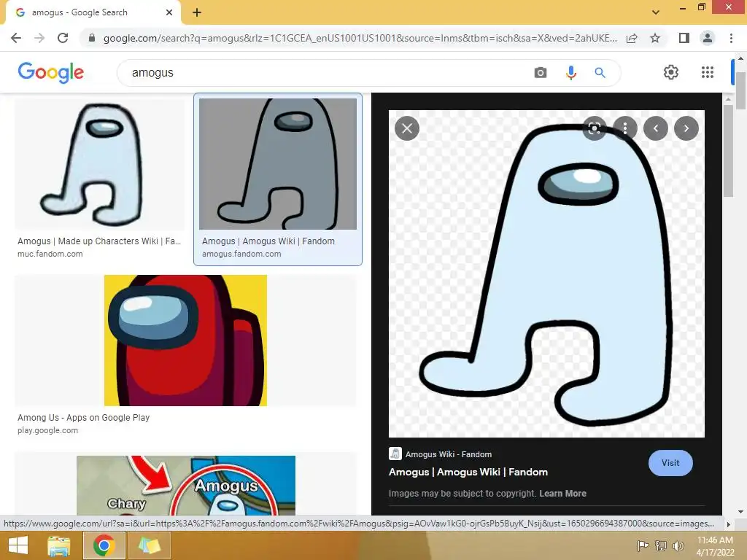Open Amogus | Made up Characters Wiki link
The image size is (747, 560).
[99, 241]
